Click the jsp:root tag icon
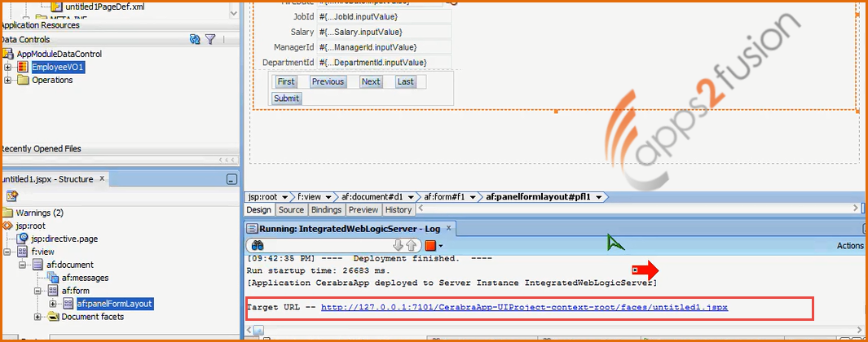The height and width of the screenshot is (342, 868). [x=7, y=226]
